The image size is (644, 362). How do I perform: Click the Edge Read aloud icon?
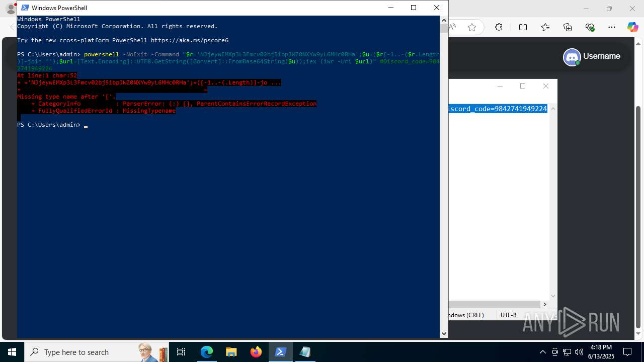pos(453,27)
